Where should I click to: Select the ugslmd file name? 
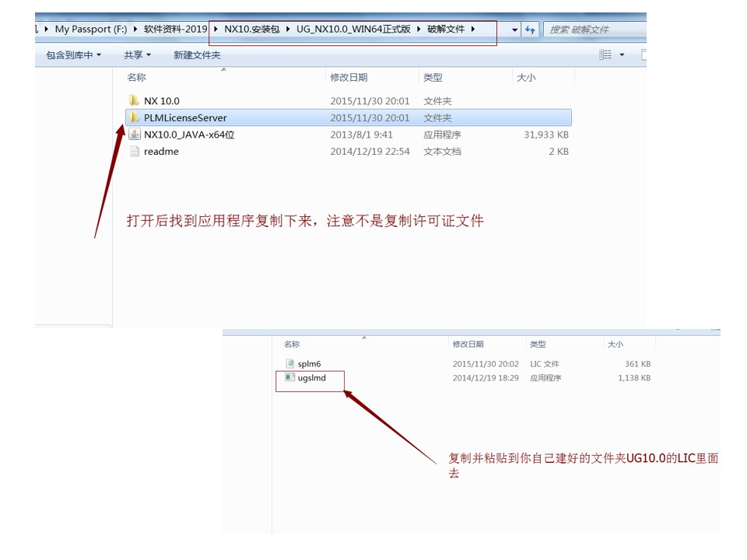pyautogui.click(x=311, y=378)
